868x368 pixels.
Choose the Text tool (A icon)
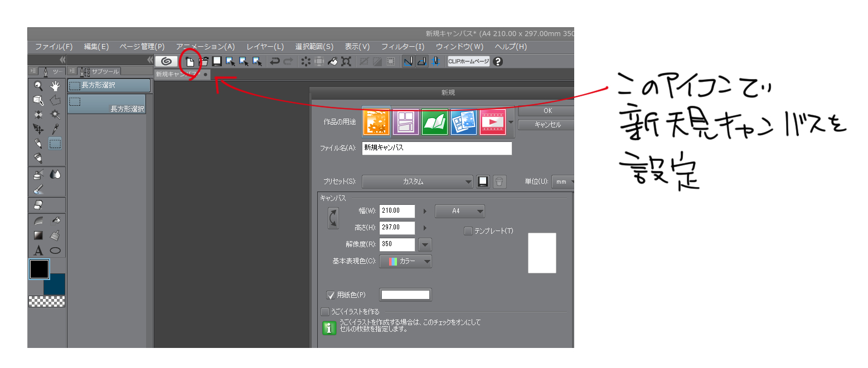(x=38, y=250)
